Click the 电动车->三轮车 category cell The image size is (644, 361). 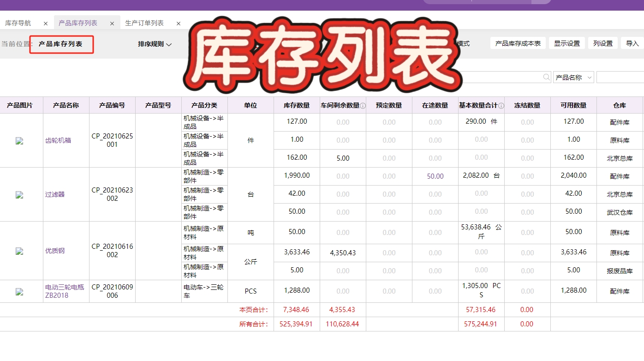pos(204,291)
